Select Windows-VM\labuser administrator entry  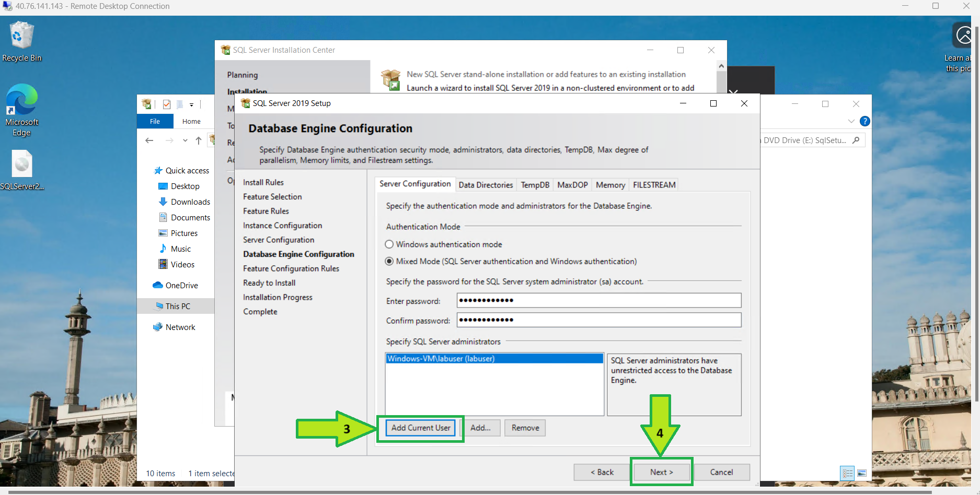[x=494, y=359]
